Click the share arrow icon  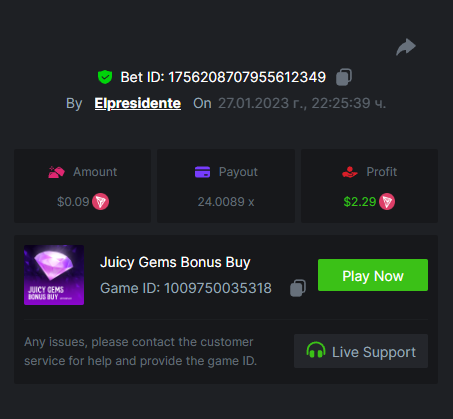406,47
